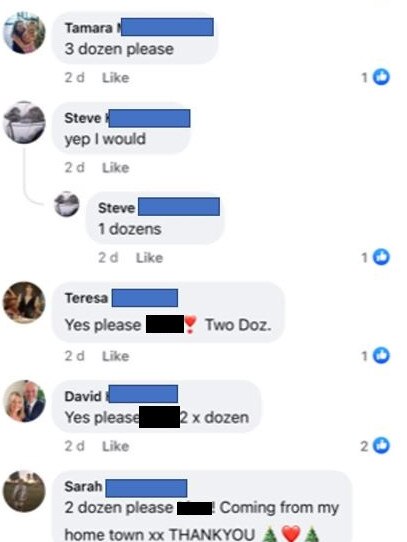
Task: Click the 2 d timestamp on Tamara's comment
Action: coord(74,78)
